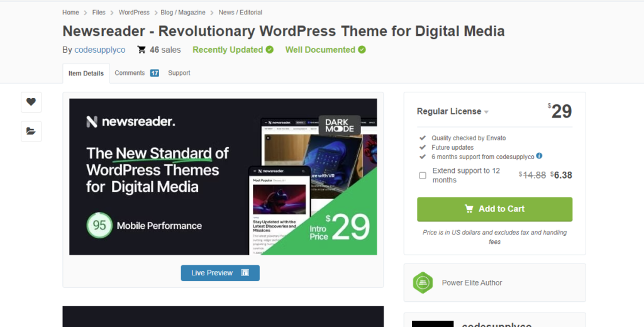Click the comments count badge 17
Image resolution: width=644 pixels, height=327 pixels.
(154, 73)
